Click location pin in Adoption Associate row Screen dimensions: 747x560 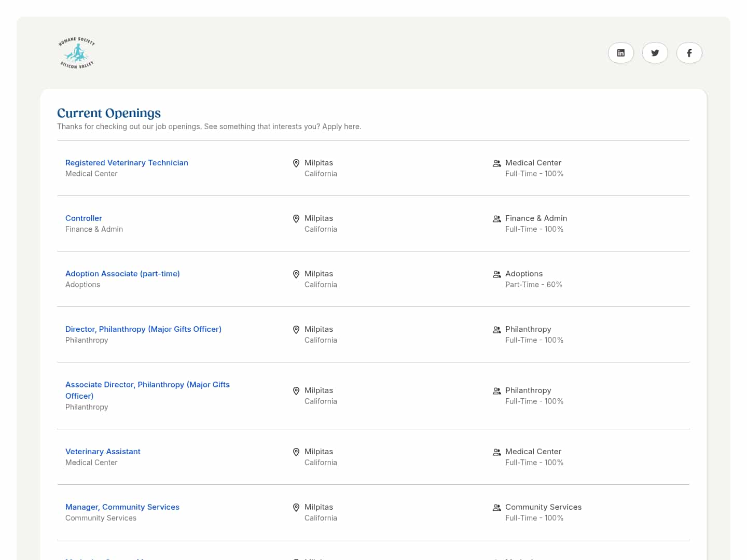point(296,274)
